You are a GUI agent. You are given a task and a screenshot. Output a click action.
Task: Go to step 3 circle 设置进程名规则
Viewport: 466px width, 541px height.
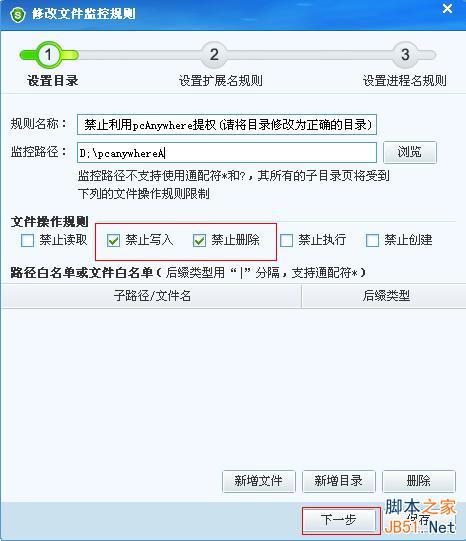point(405,55)
